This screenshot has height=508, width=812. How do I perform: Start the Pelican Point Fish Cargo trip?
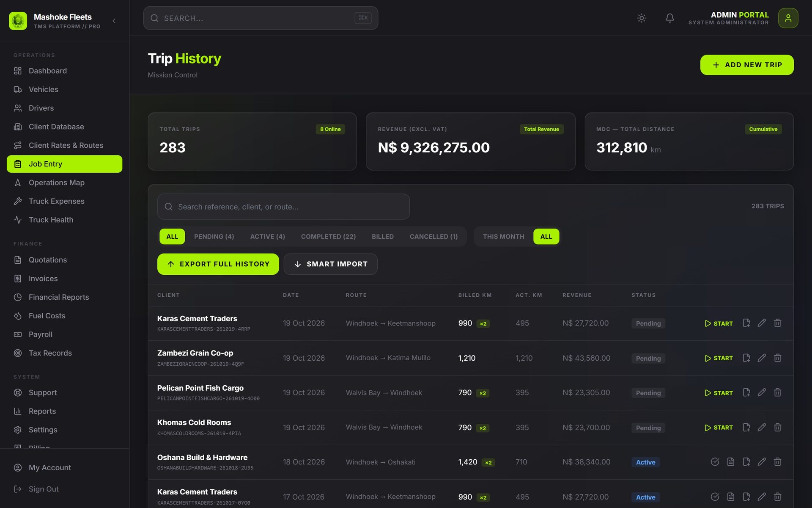point(719,393)
